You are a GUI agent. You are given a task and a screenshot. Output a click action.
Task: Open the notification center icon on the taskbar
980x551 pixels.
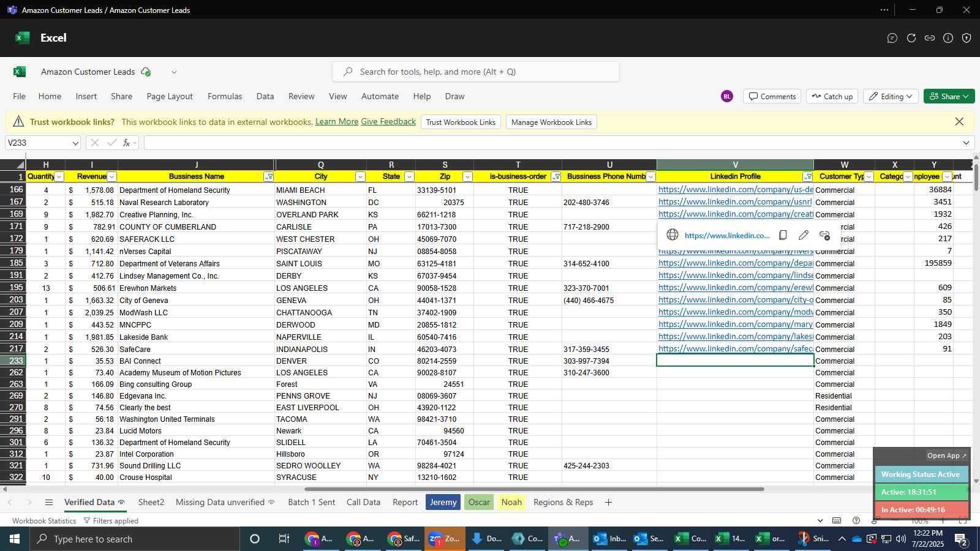(x=961, y=539)
